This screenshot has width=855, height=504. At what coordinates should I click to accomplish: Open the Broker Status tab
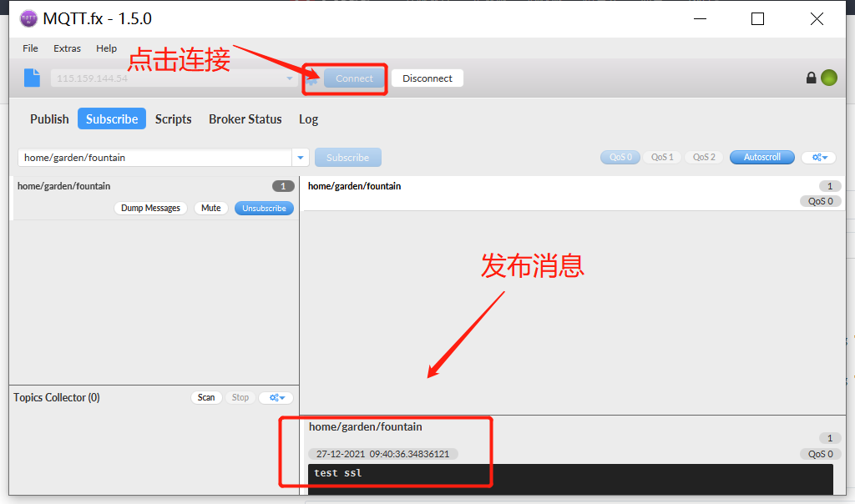pos(245,118)
